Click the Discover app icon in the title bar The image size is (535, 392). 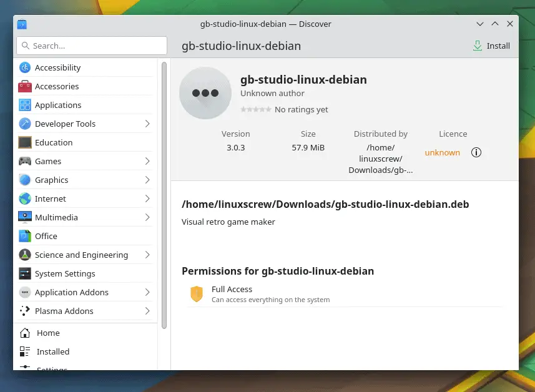(22, 24)
